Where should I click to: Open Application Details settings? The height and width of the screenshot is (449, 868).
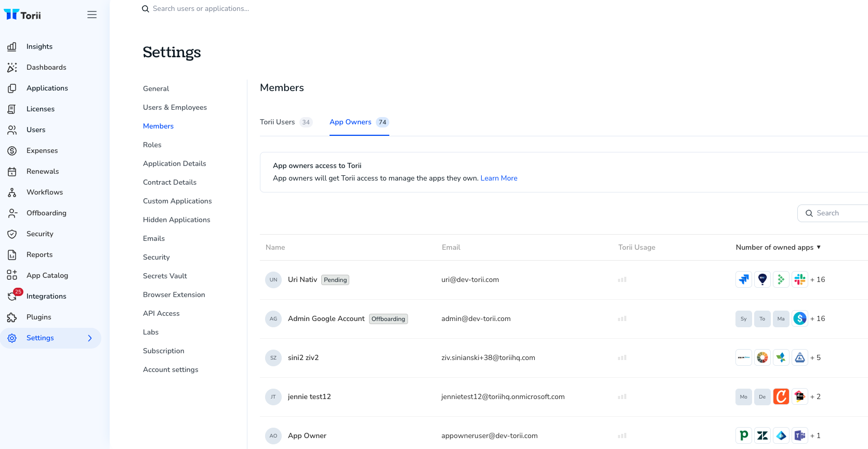pyautogui.click(x=174, y=164)
